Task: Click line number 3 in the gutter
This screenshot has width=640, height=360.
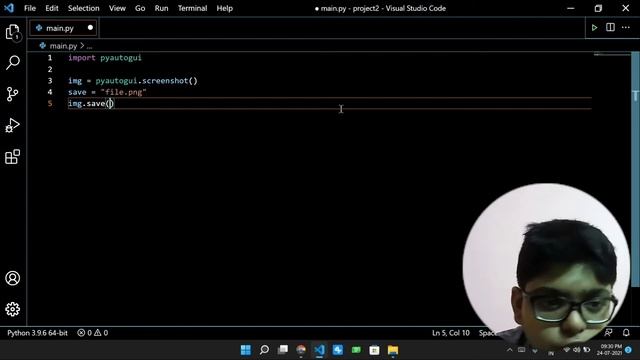Action: (x=50, y=80)
